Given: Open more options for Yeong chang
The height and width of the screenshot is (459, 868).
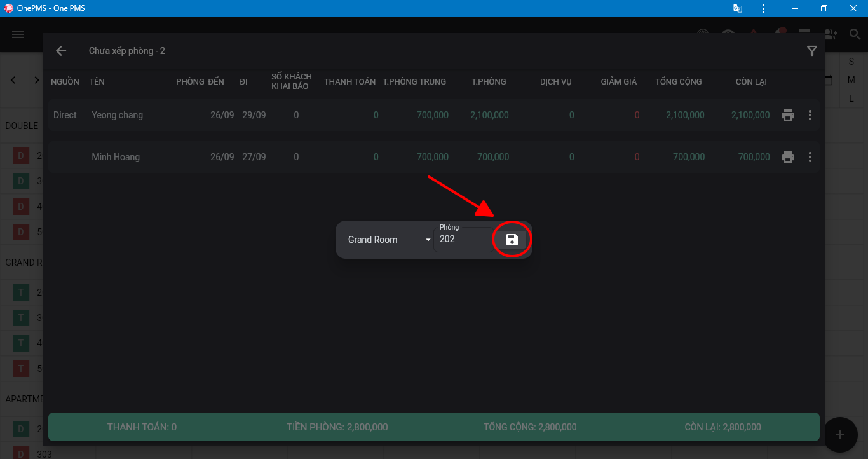Looking at the screenshot, I should point(810,115).
